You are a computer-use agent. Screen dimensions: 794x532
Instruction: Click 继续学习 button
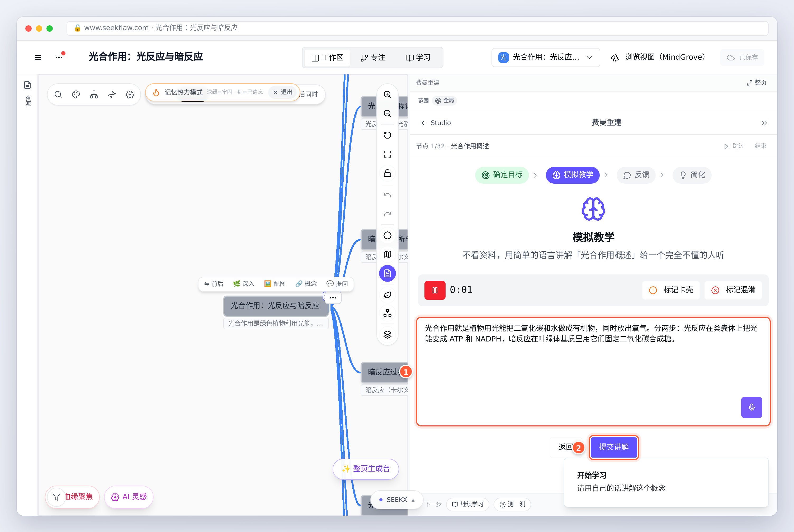coord(467,504)
